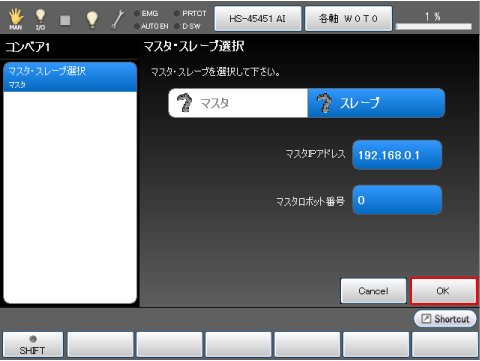Click the HS-45451 AI robot type button

258,19
